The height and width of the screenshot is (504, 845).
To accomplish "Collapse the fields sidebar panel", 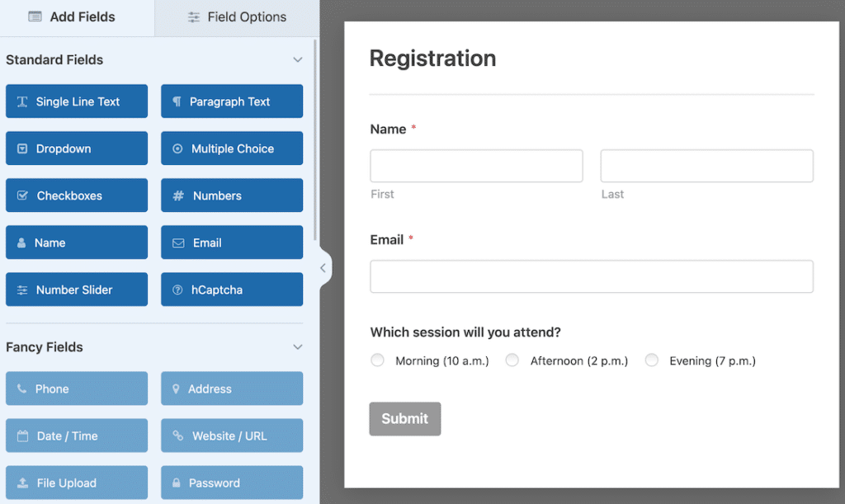I will (x=323, y=267).
